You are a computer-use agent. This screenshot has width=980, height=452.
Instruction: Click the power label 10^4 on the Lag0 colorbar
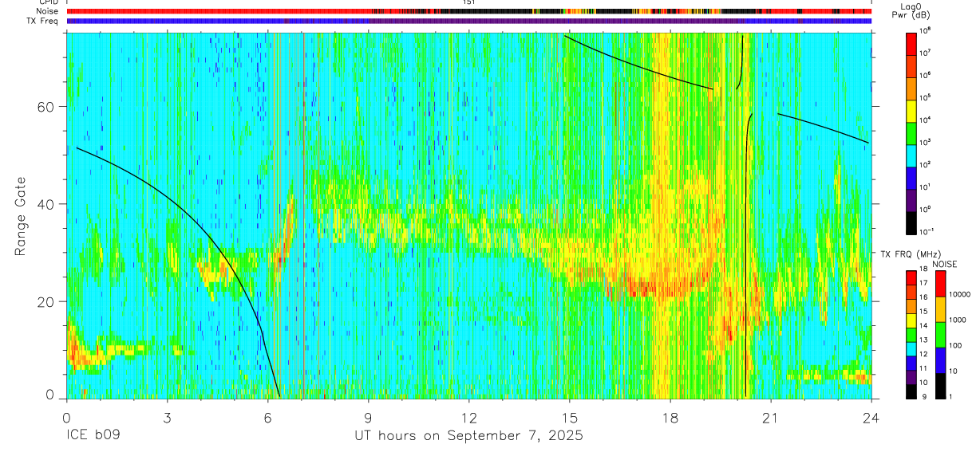[x=926, y=120]
